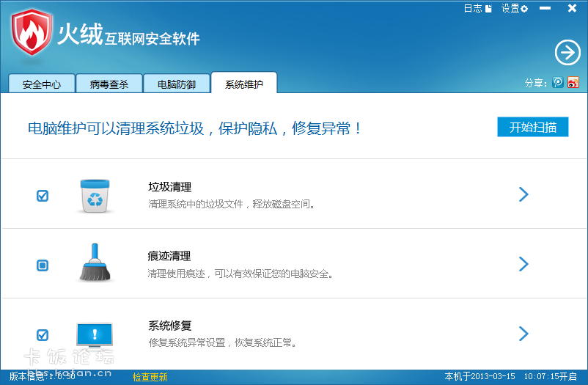Click the 检查更新 link

point(150,377)
